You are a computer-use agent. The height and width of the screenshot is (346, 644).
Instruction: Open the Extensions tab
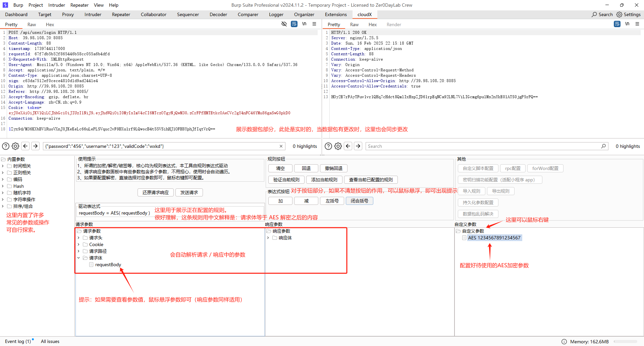click(x=336, y=14)
